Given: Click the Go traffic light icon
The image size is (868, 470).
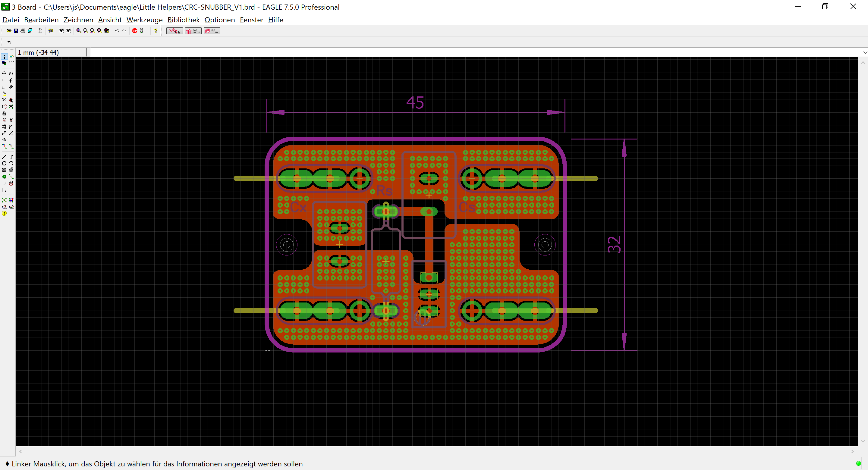Looking at the screenshot, I should [142, 31].
